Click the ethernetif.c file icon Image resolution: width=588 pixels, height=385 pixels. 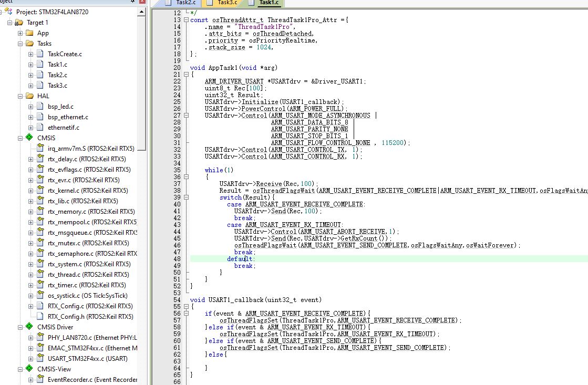pos(40,128)
